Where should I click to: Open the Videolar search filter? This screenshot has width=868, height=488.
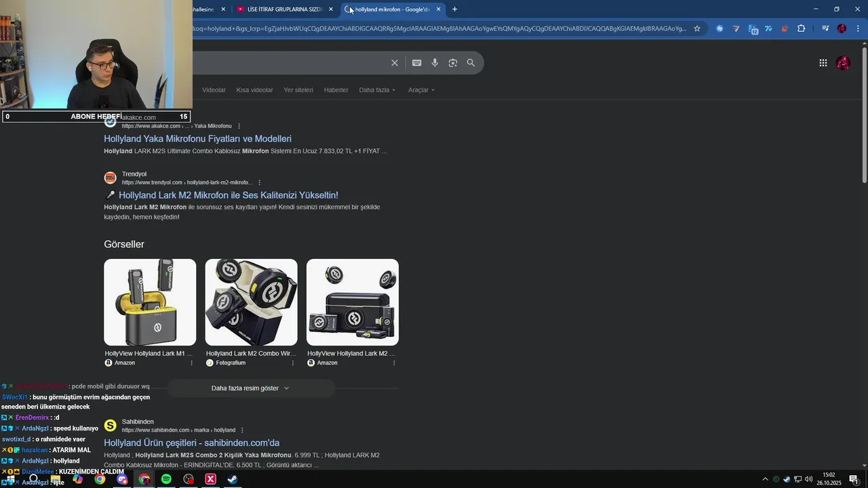tap(214, 90)
